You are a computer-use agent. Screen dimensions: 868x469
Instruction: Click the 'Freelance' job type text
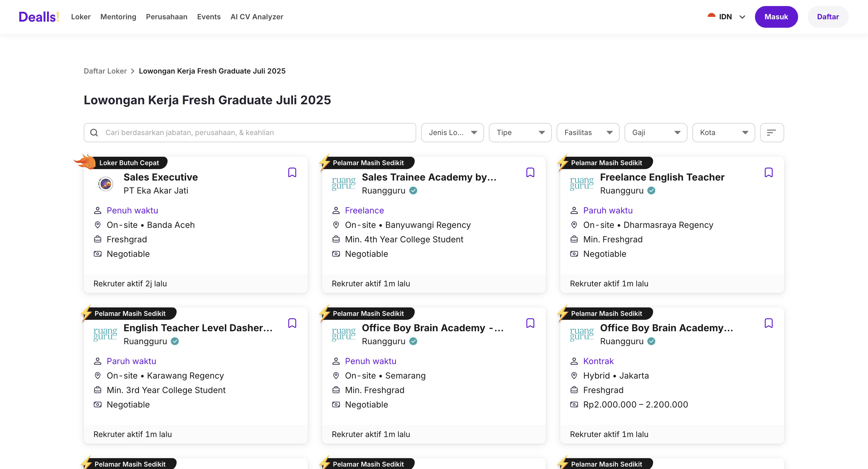(x=364, y=210)
